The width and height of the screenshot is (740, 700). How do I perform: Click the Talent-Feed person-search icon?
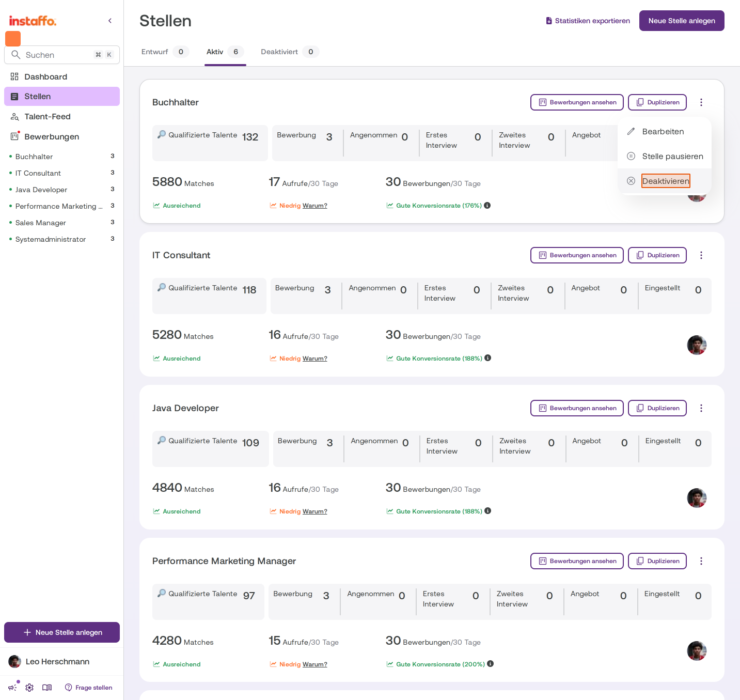[14, 117]
